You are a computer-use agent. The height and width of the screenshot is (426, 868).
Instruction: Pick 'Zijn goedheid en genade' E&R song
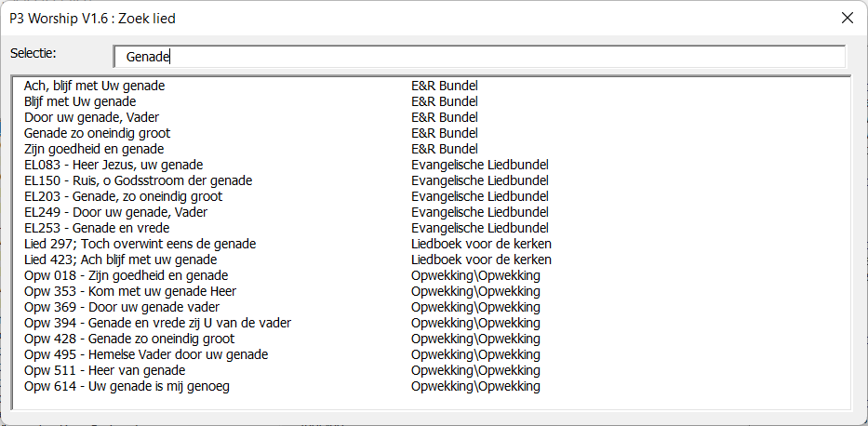pyautogui.click(x=94, y=149)
